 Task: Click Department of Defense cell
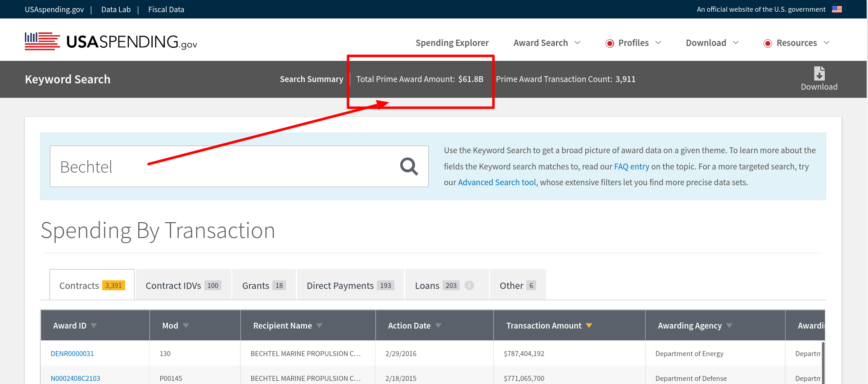click(x=691, y=378)
